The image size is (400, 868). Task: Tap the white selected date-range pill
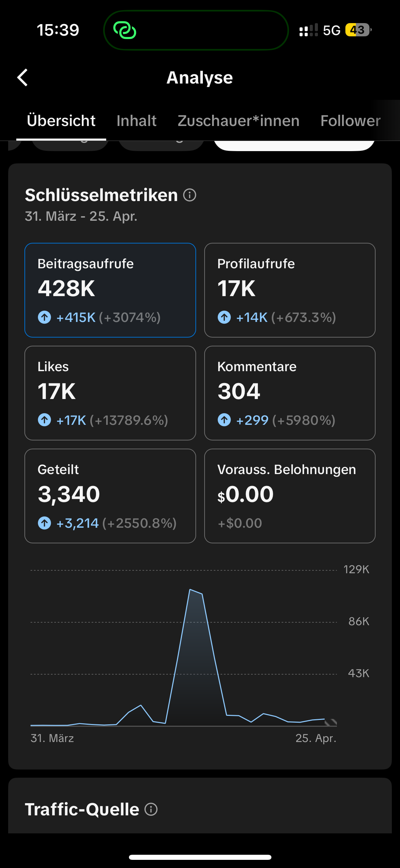pos(294,145)
